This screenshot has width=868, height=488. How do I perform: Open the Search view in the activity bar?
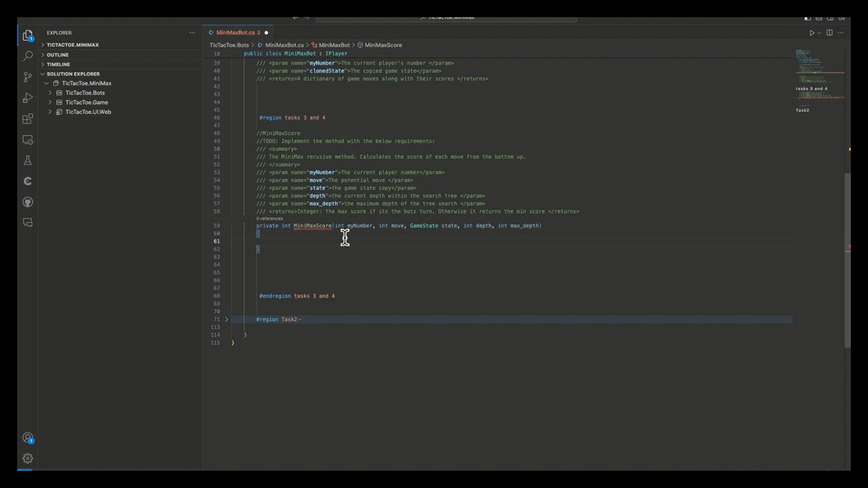27,56
